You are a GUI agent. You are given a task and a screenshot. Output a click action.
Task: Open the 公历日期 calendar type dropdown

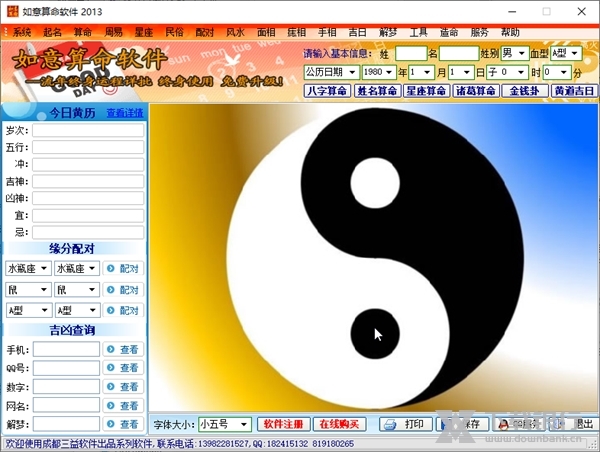click(331, 72)
